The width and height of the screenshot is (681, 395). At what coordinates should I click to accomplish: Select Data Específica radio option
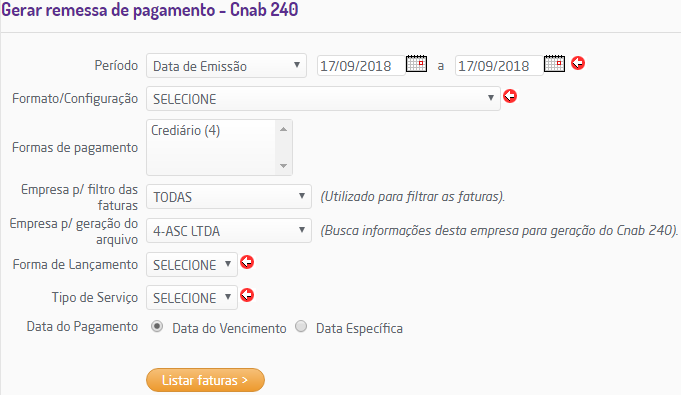tap(301, 326)
